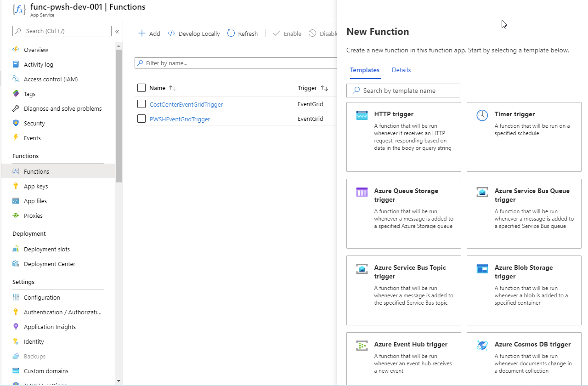588x386 pixels.
Task: Open the PWSHEventGridTrigger function link
Action: (x=180, y=119)
